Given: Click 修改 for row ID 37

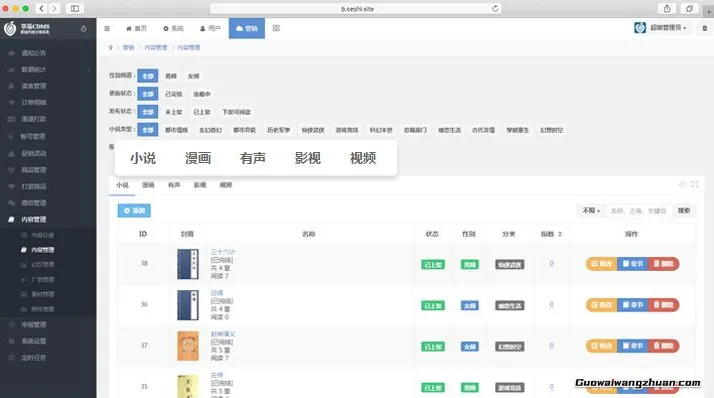Looking at the screenshot, I should [602, 346].
